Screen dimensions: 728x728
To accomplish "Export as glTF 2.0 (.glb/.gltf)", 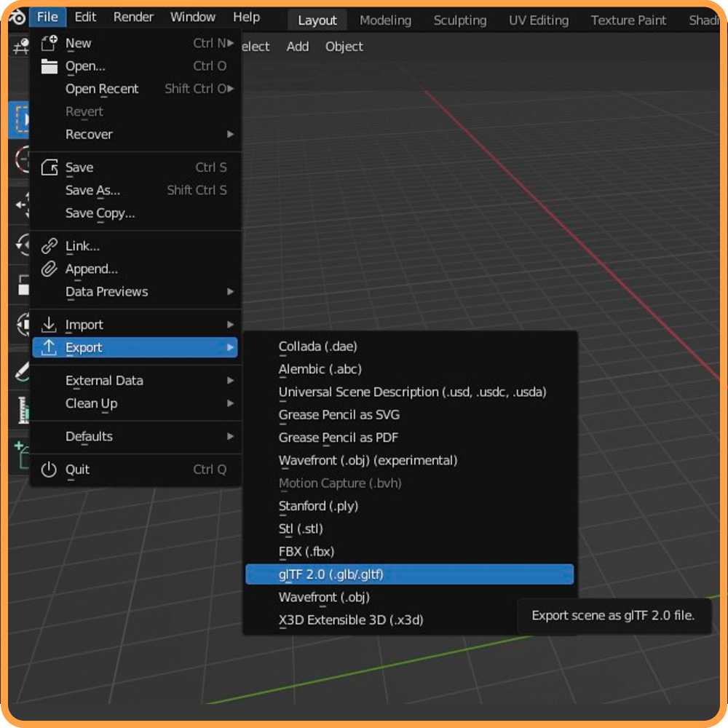I will point(409,574).
